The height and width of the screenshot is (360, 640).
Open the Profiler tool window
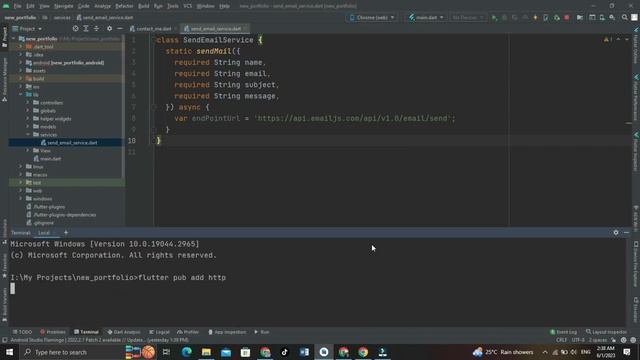point(188,332)
